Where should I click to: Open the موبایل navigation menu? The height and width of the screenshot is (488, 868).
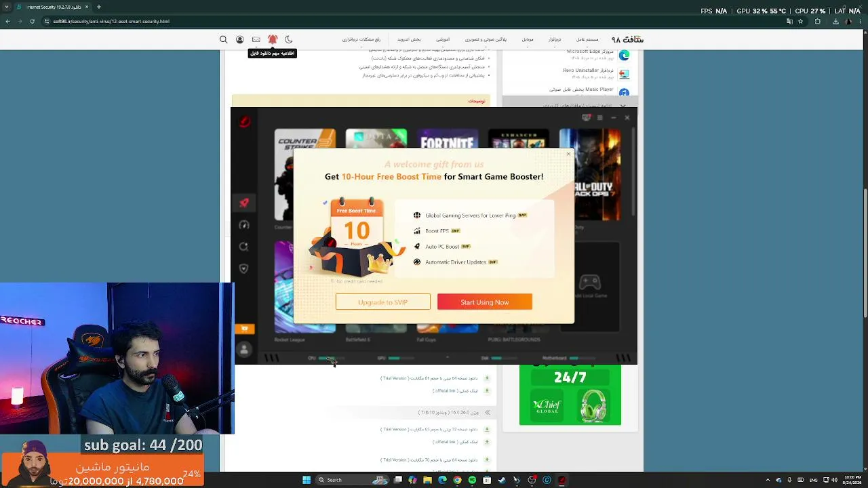coord(528,39)
